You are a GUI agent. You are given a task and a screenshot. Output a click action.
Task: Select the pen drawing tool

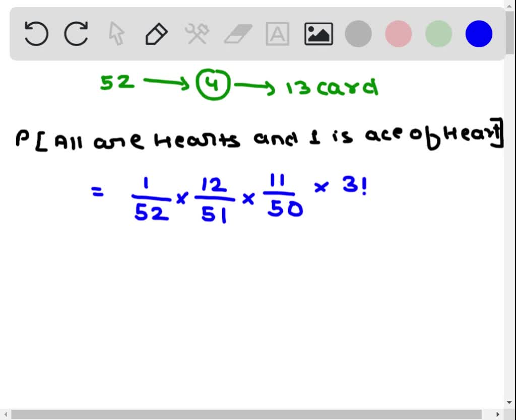(157, 34)
